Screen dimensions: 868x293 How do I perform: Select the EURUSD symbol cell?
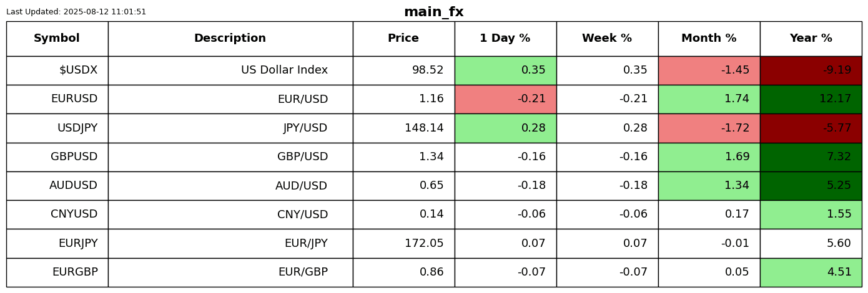pos(57,99)
